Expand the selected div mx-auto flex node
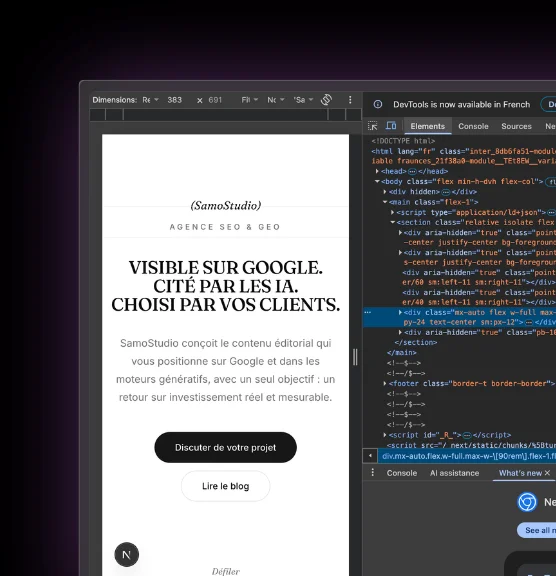This screenshot has height=576, width=556. pos(400,312)
